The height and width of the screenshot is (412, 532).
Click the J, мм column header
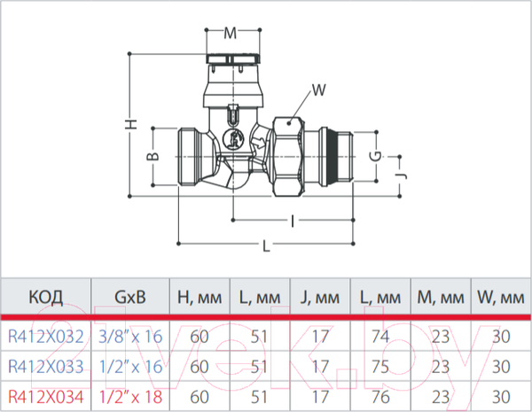tap(320, 296)
